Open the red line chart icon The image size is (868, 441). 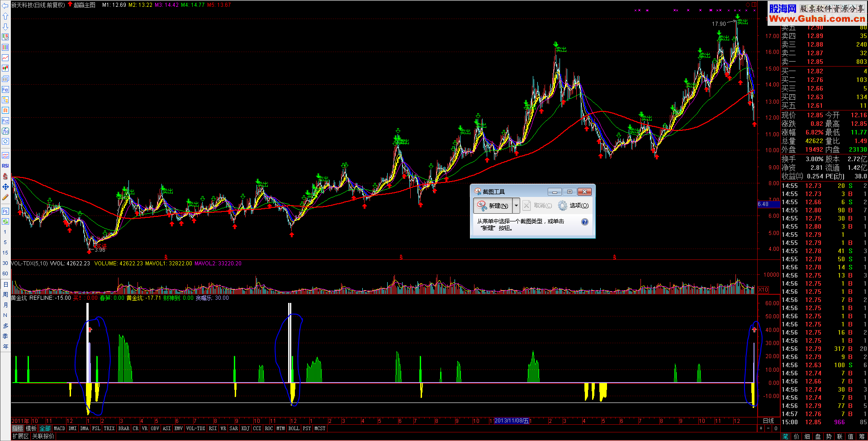tap(5, 58)
